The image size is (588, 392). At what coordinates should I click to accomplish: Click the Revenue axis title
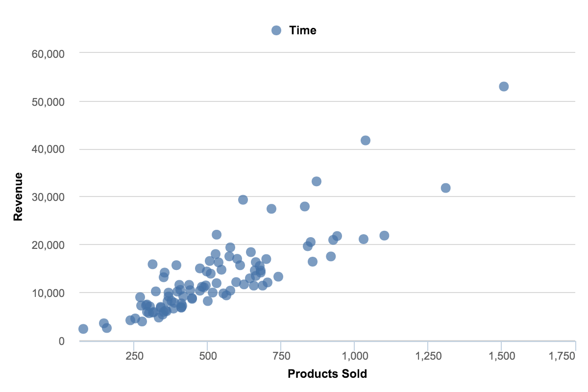point(19,196)
